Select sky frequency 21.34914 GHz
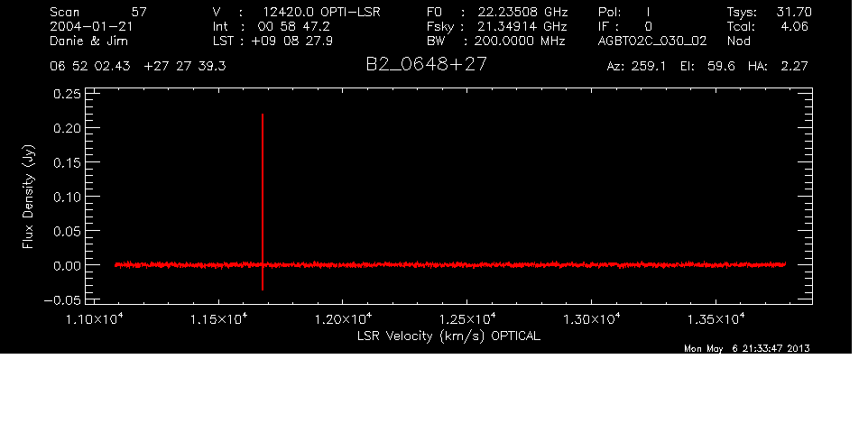The image size is (868, 442). click(x=522, y=26)
